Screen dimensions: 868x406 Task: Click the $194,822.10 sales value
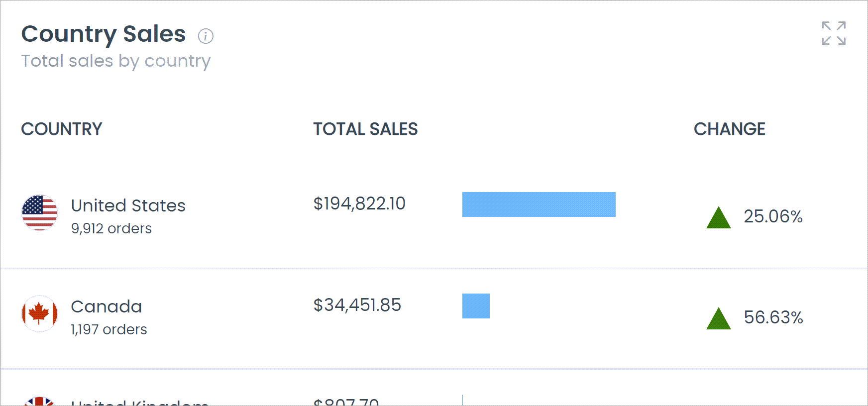(359, 203)
